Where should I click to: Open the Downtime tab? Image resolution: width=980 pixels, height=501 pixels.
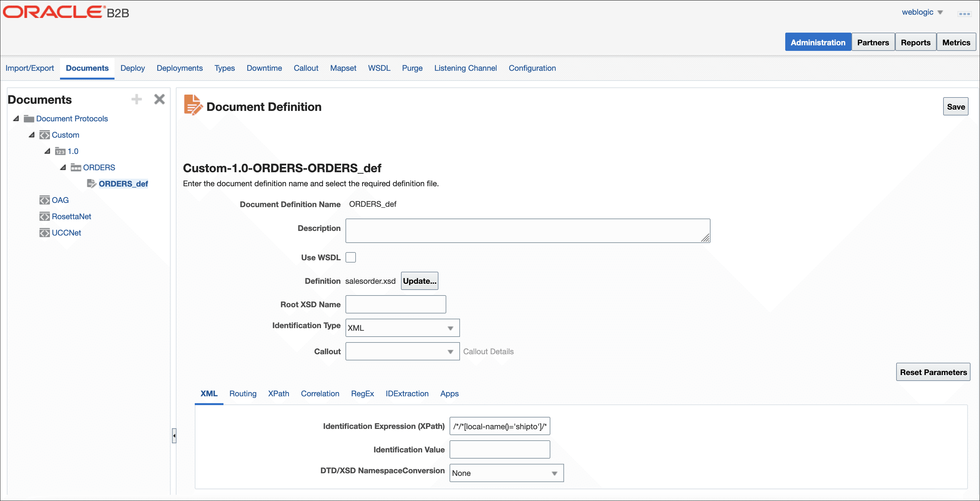click(x=264, y=68)
